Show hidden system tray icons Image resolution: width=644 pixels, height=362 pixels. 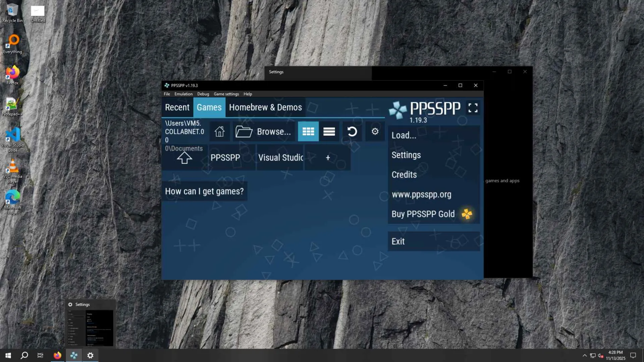pos(585,356)
